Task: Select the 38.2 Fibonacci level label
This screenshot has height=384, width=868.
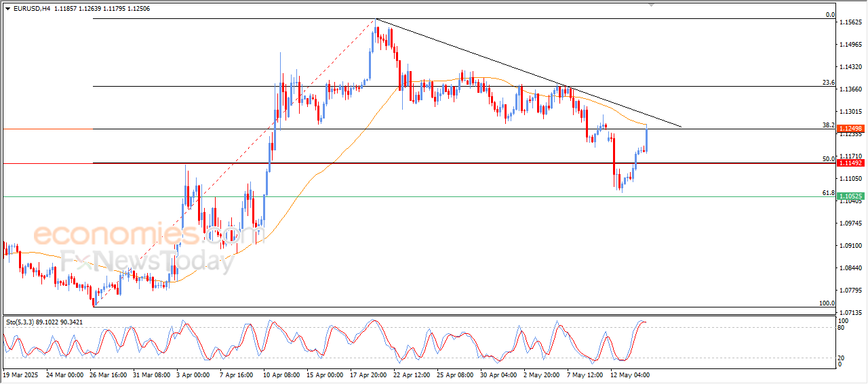Action: coord(829,125)
